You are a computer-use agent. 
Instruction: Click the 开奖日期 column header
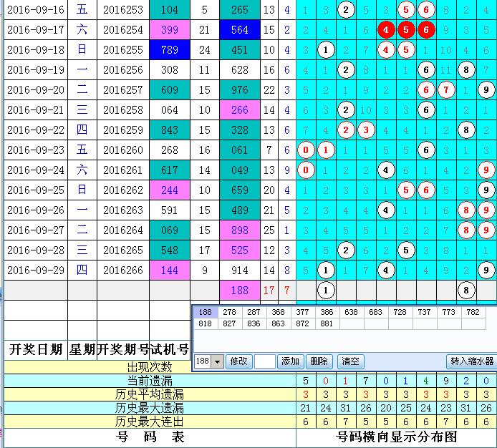click(36, 350)
